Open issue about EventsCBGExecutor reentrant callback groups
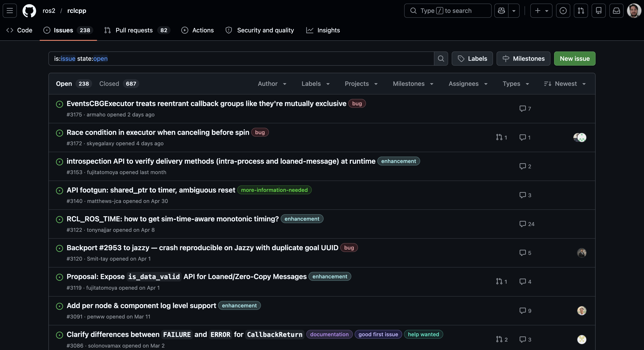The width and height of the screenshot is (644, 350). (x=206, y=104)
